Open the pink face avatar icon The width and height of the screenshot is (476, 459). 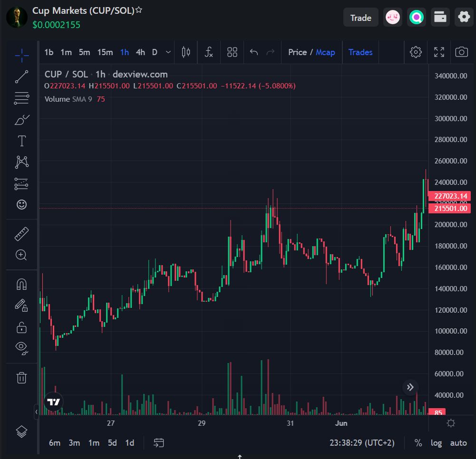[x=392, y=17]
